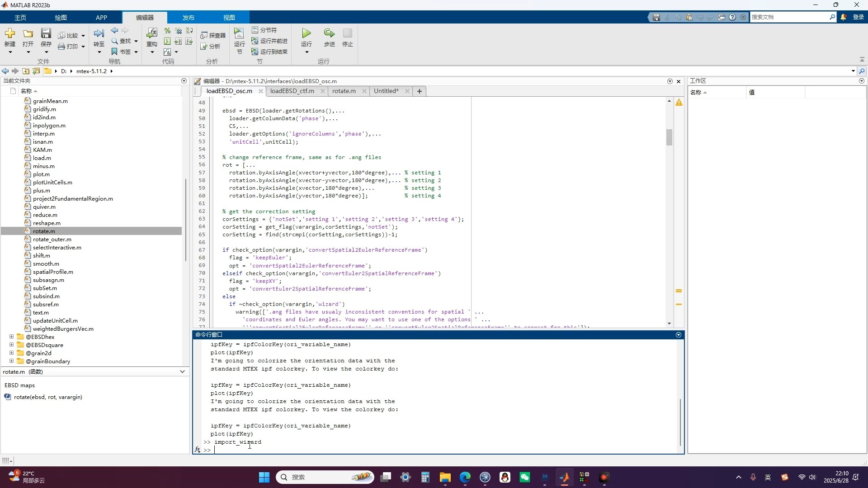Click the 新建 (New) plus icon

9,33
